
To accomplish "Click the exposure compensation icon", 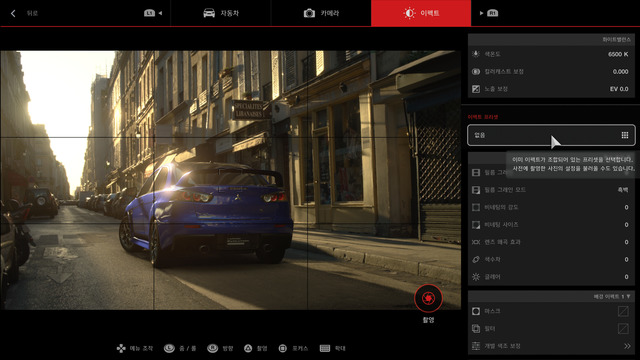I will (x=476, y=89).
